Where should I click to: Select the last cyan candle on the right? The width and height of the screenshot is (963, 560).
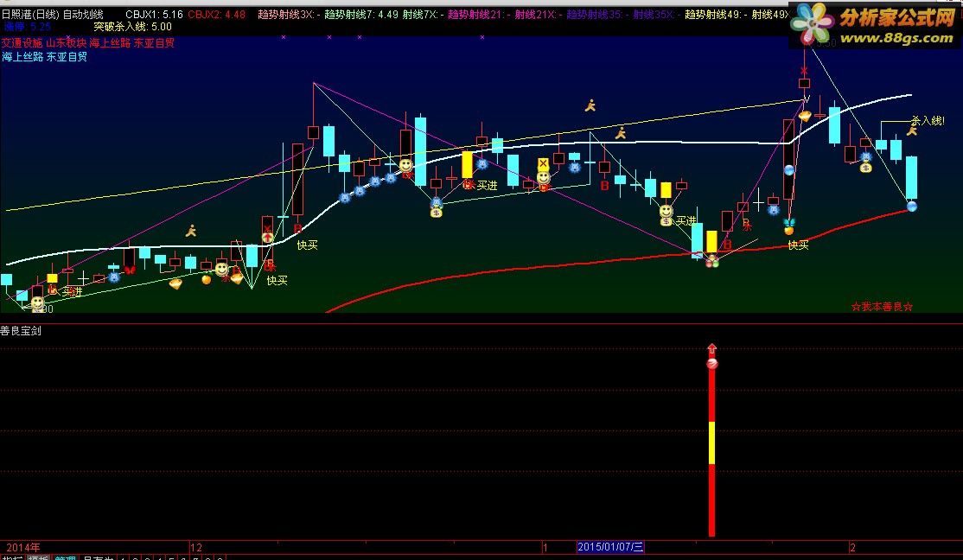click(912, 178)
